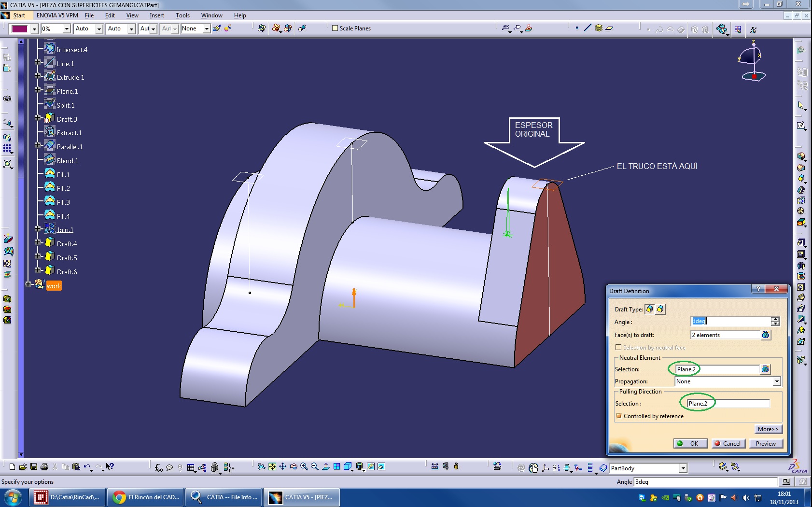
Task: Open the Formula f(x) tool
Action: 158,467
